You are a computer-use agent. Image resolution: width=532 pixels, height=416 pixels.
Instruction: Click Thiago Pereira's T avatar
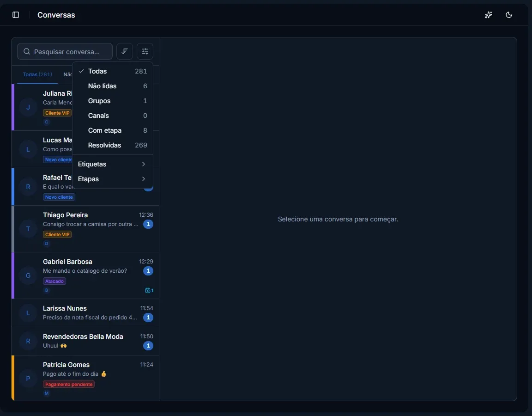coord(28,229)
